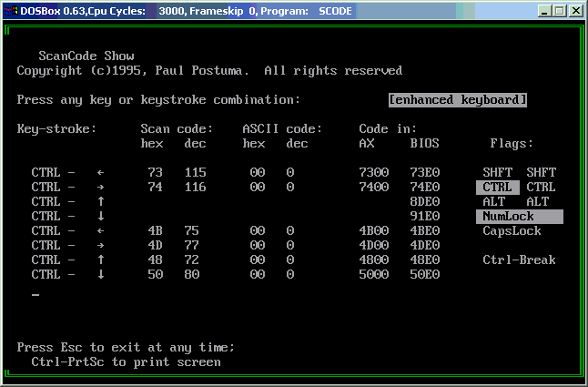Click the blinking text cursor below the table
The image size is (588, 387).
tap(35, 295)
